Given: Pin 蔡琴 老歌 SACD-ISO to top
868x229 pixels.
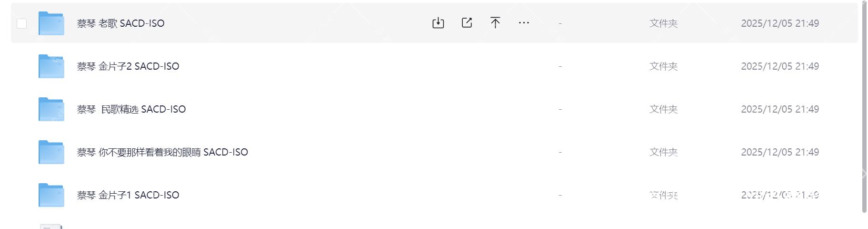Looking at the screenshot, I should click(495, 23).
